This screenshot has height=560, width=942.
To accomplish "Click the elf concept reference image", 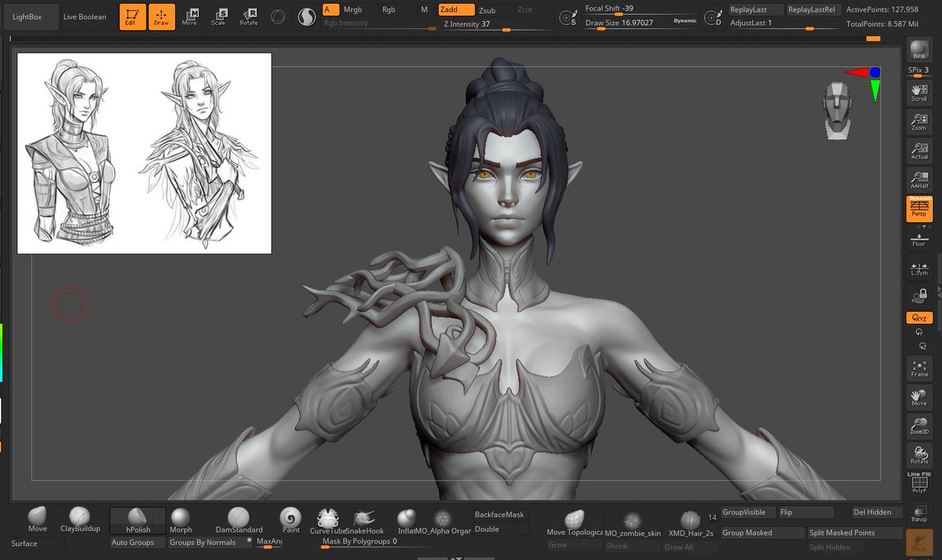I will (144, 151).
